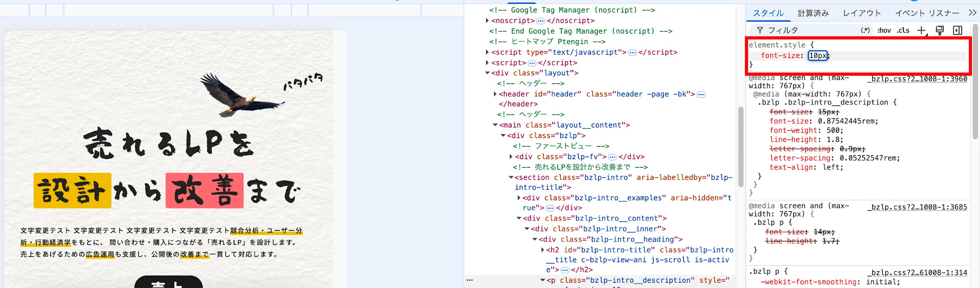Expand the div class="bzlp-fv" node
Image resolution: width=980 pixels, height=288 pixels.
click(511, 157)
